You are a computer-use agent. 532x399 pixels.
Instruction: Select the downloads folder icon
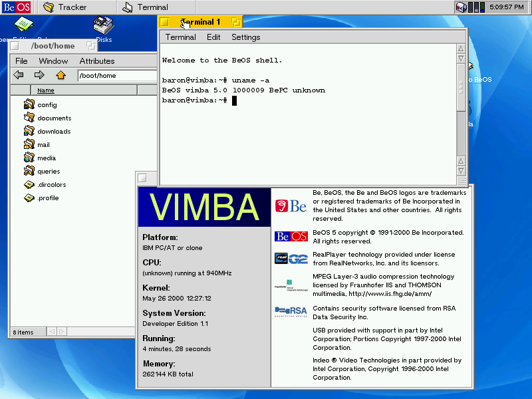(29, 130)
